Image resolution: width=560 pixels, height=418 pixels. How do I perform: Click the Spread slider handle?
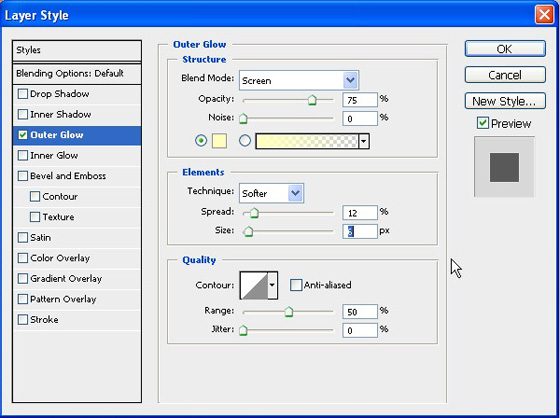coord(254,213)
